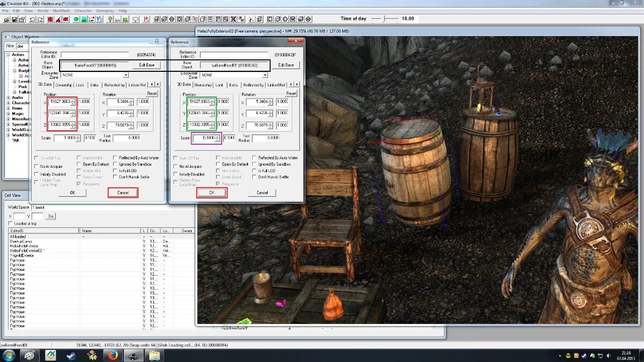
Task: Open Firefox from the taskbar
Action: point(112,355)
